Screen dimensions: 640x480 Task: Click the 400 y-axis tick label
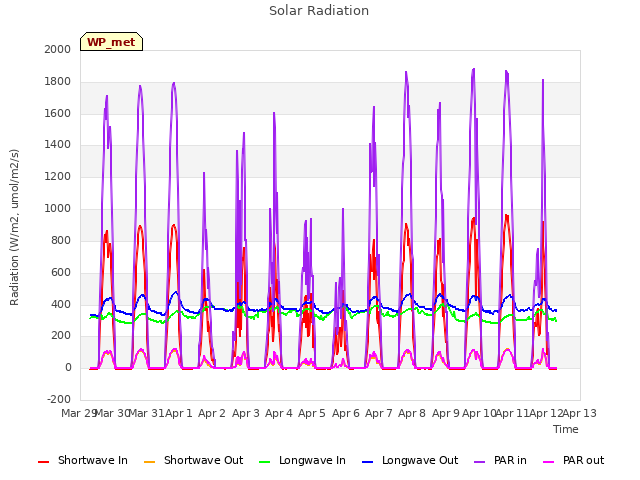point(61,304)
